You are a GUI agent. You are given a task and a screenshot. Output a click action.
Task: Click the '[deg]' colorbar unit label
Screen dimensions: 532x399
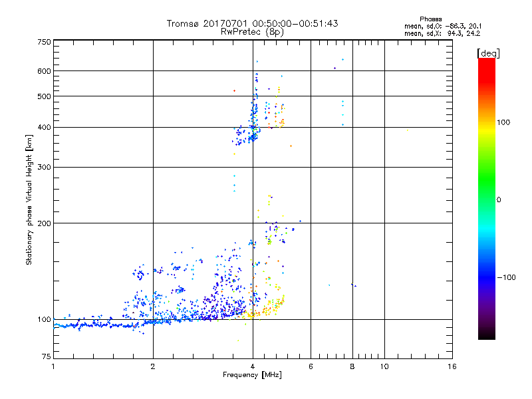pos(488,53)
